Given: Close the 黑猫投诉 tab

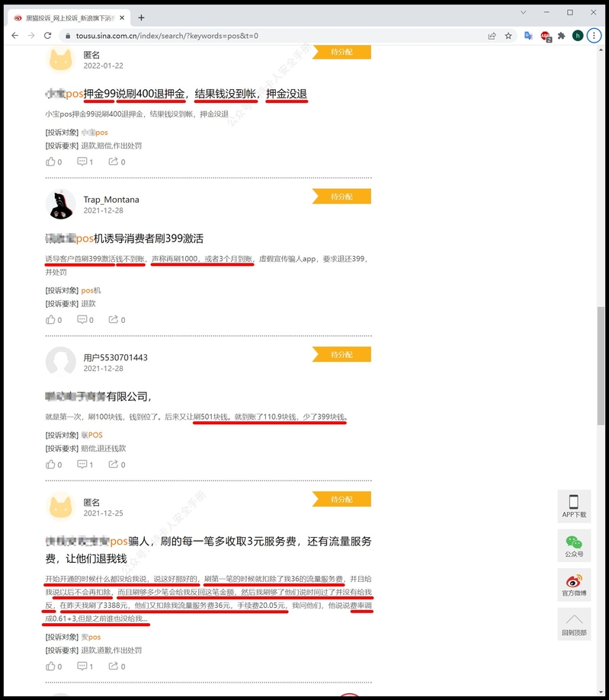Looking at the screenshot, I should point(122,18).
